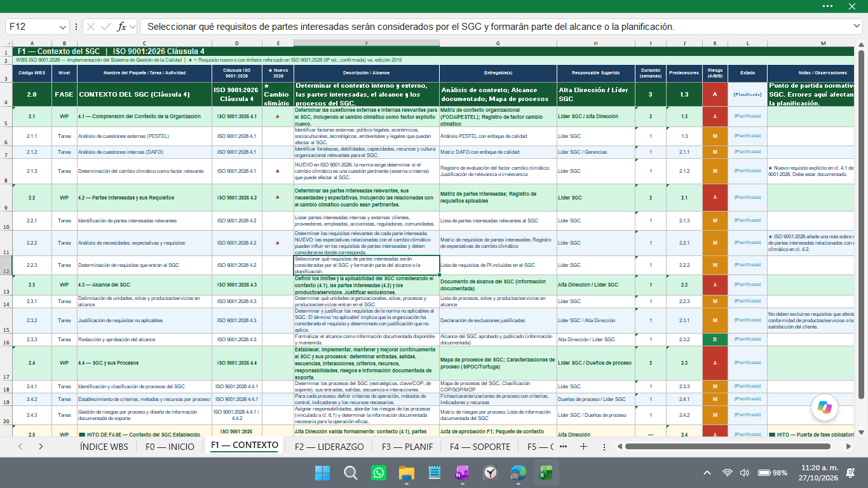Screen dimensions: 868x488
Task: Select the column G header
Action: pos(498,43)
